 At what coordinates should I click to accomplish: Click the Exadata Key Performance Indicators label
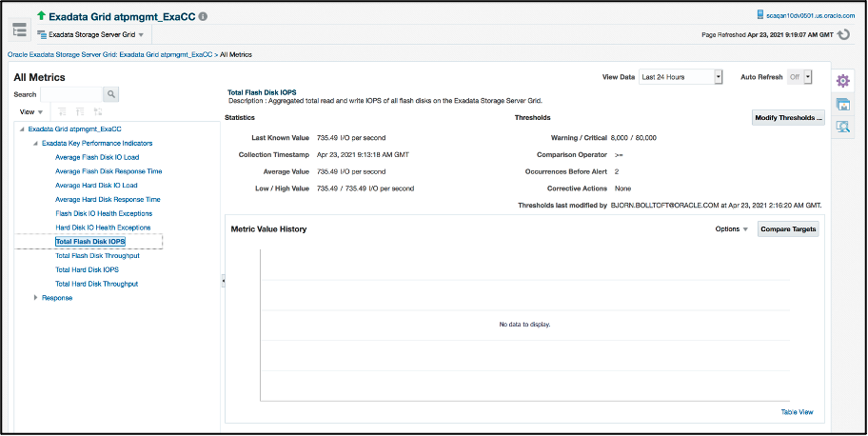97,143
